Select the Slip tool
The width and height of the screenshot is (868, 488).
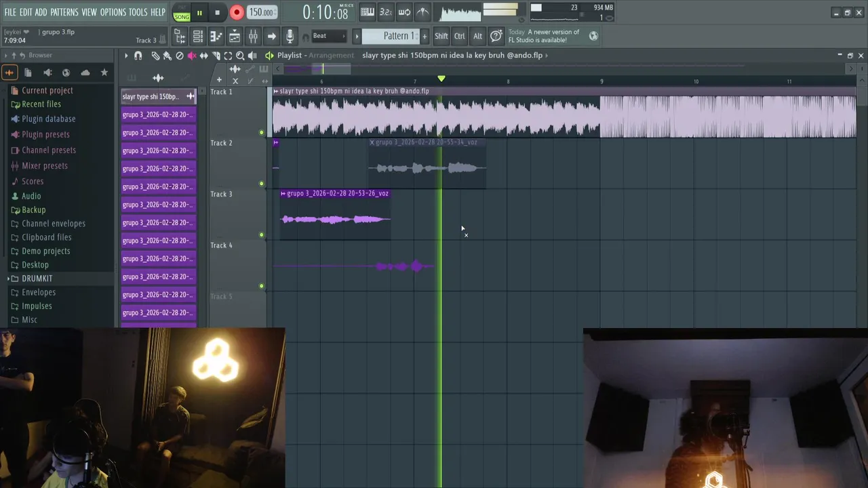click(x=204, y=56)
